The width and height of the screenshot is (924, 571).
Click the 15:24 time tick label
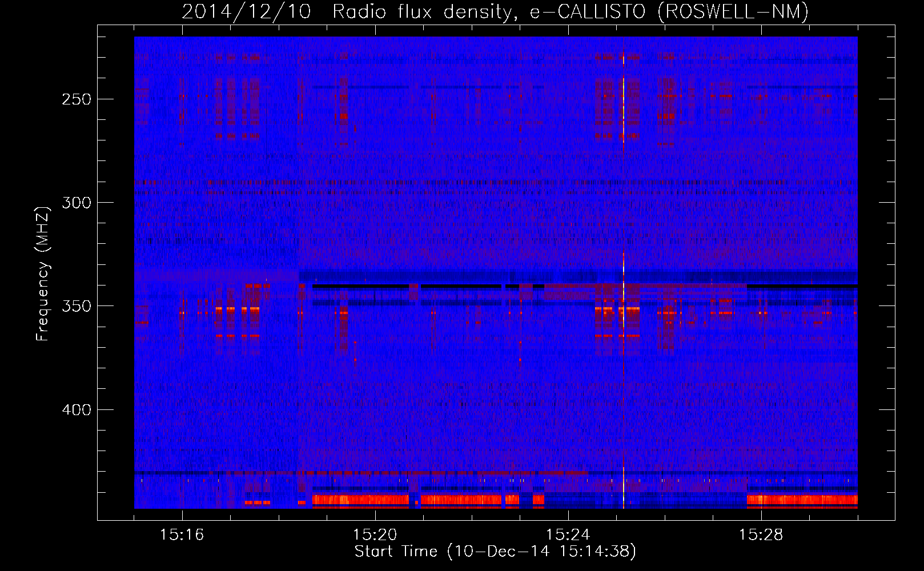coord(568,535)
